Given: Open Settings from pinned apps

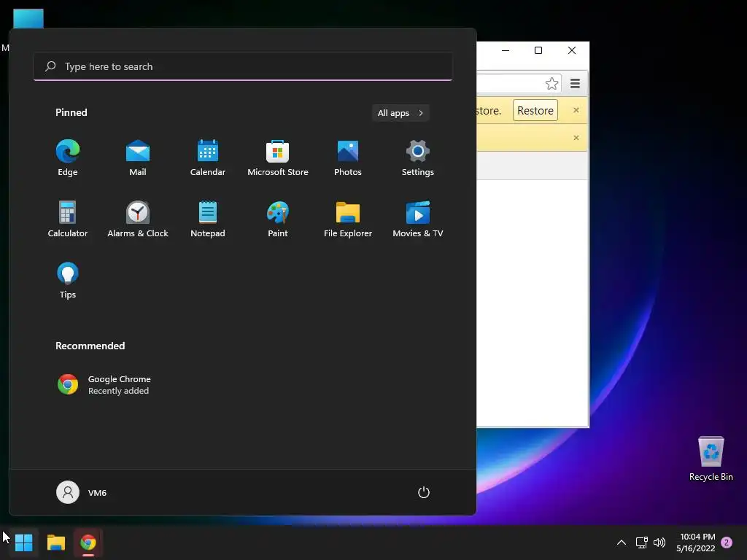Looking at the screenshot, I should click(x=418, y=157).
